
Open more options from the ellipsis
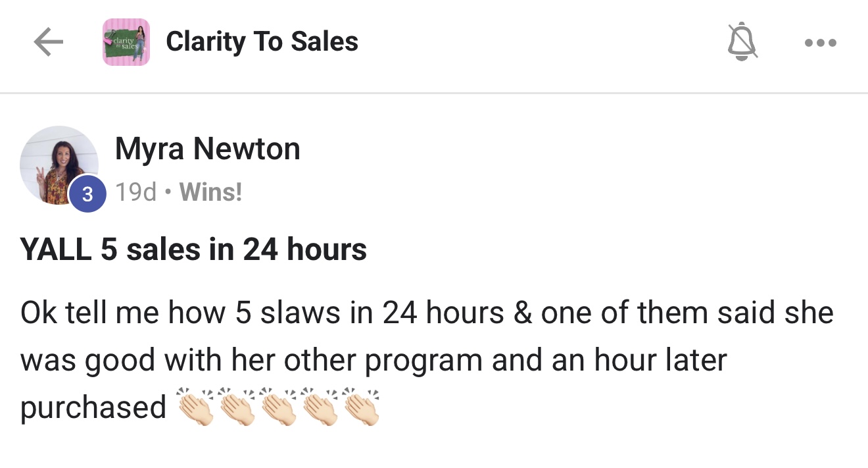click(820, 41)
